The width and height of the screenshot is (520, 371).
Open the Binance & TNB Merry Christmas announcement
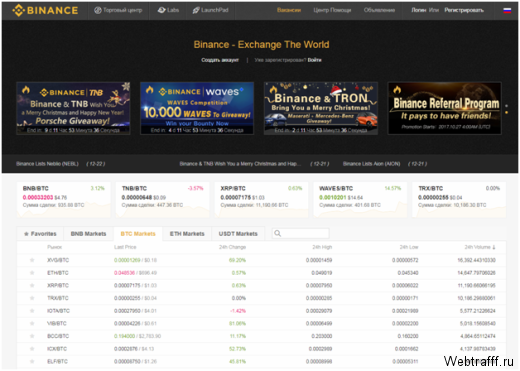(x=240, y=164)
